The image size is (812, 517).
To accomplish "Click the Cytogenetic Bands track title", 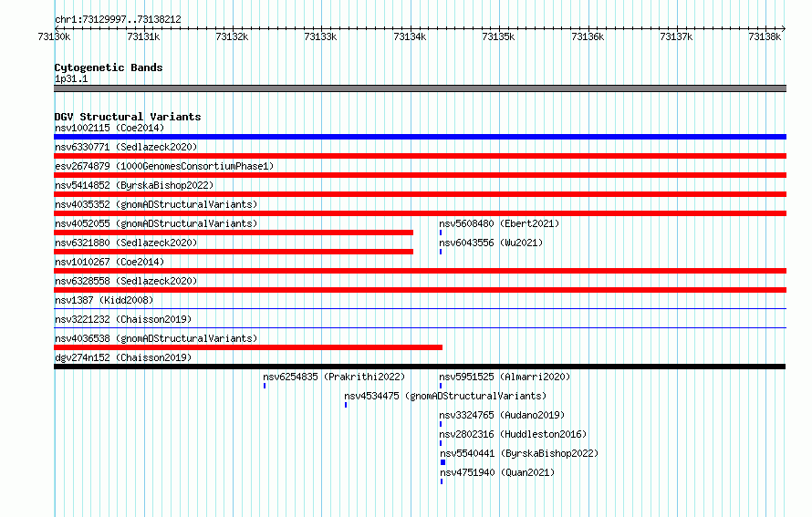I will pos(109,67).
